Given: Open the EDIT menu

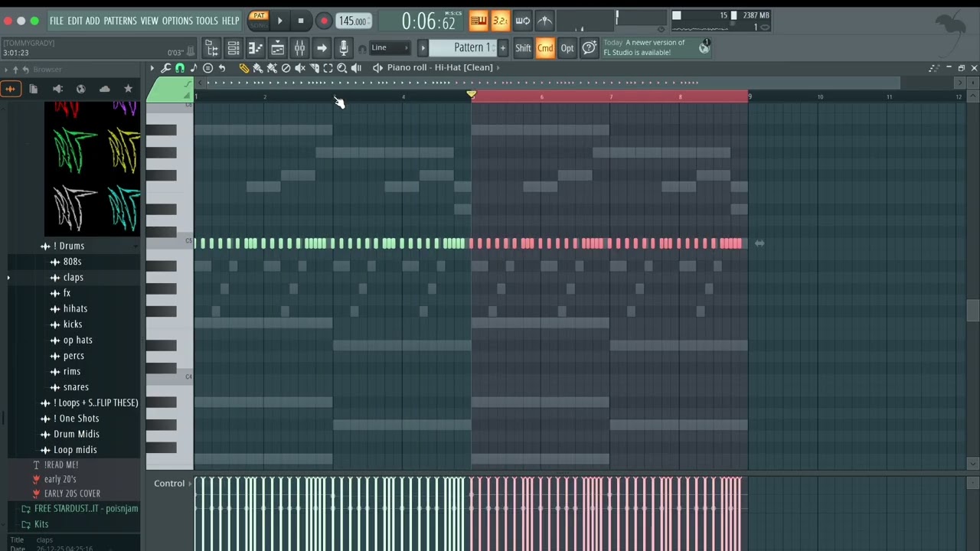Looking at the screenshot, I should click(75, 21).
